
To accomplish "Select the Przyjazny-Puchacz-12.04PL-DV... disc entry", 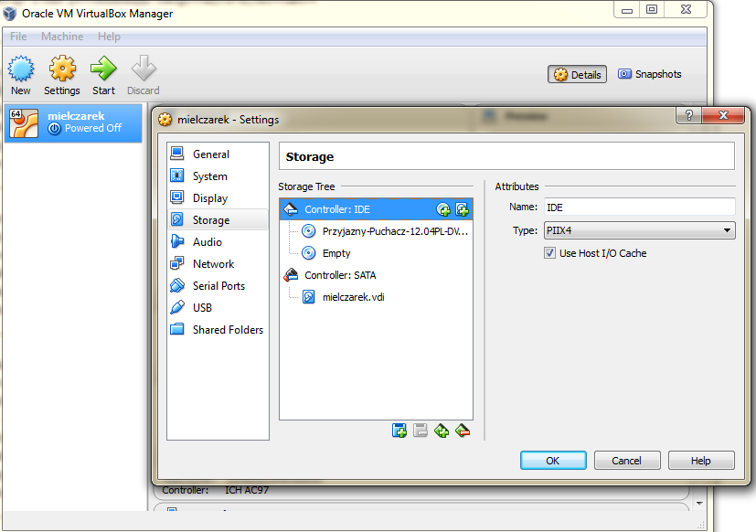I will tap(376, 231).
